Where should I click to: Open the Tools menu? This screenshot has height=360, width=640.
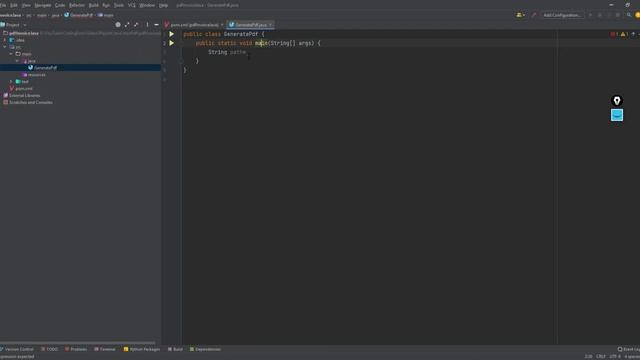coord(119,5)
